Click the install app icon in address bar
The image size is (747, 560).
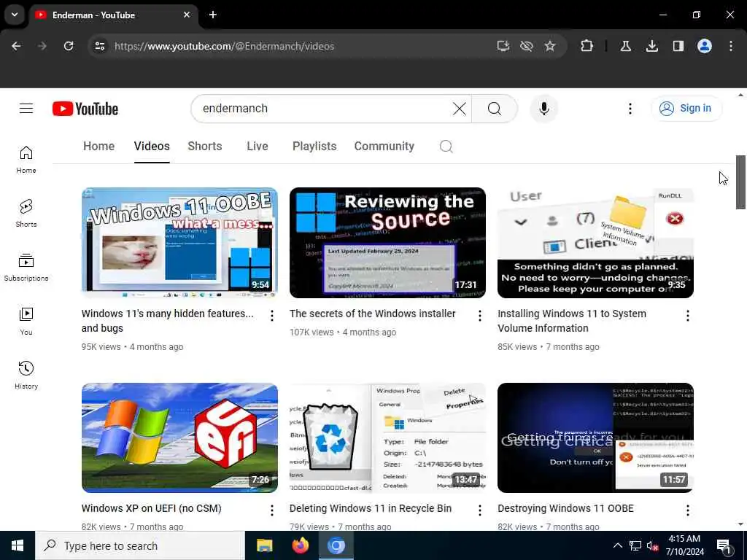coord(503,46)
